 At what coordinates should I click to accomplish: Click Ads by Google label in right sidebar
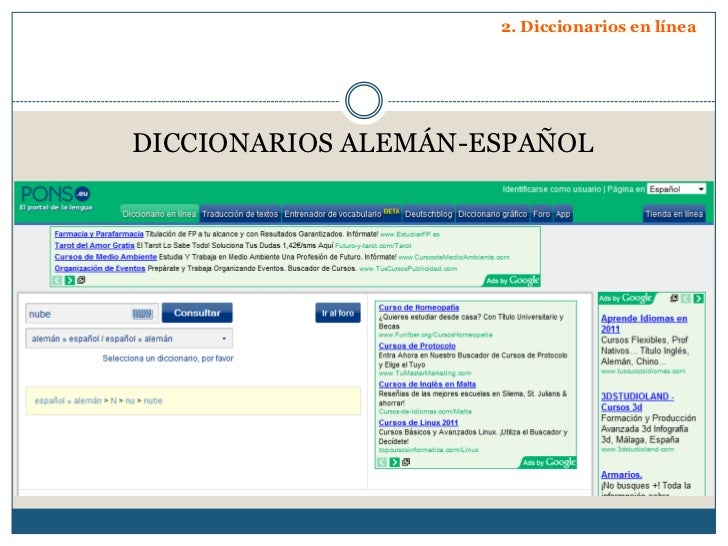point(625,299)
